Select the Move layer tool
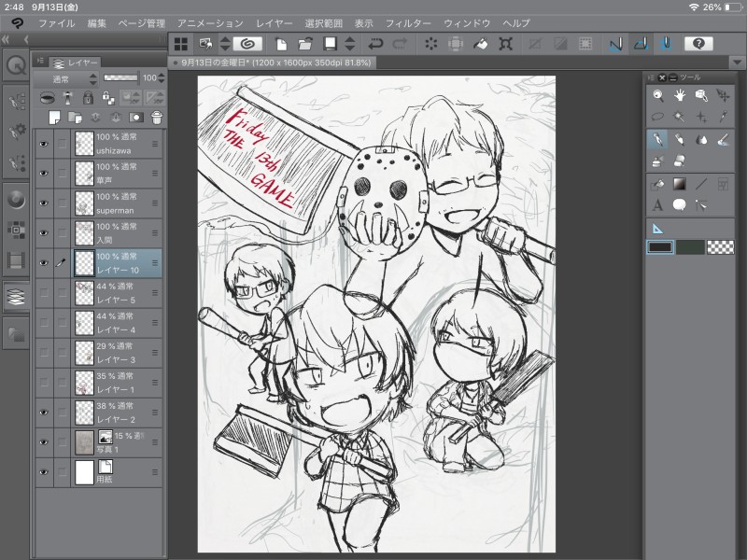Image resolution: width=747 pixels, height=560 pixels. tap(723, 96)
